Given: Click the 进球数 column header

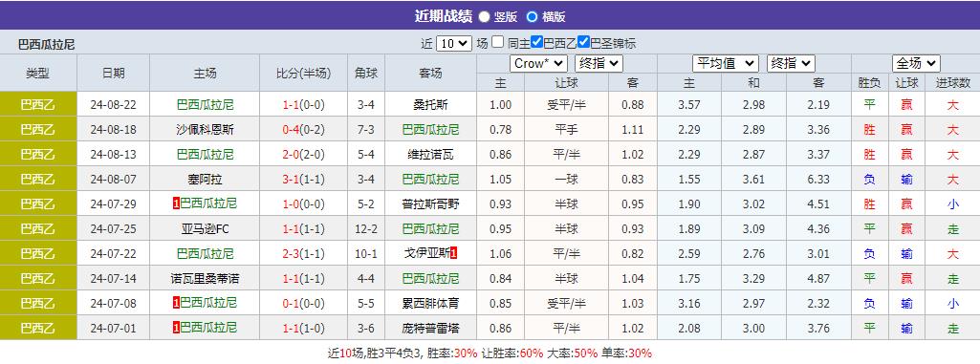Looking at the screenshot, I should [x=952, y=82].
